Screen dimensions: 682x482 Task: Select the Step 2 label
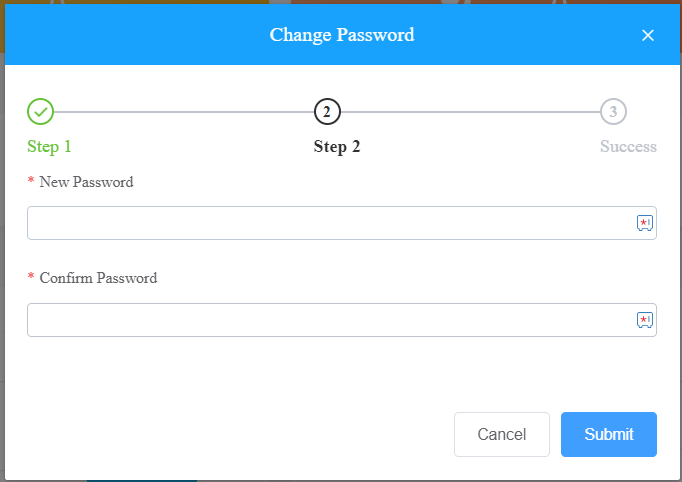pos(337,147)
